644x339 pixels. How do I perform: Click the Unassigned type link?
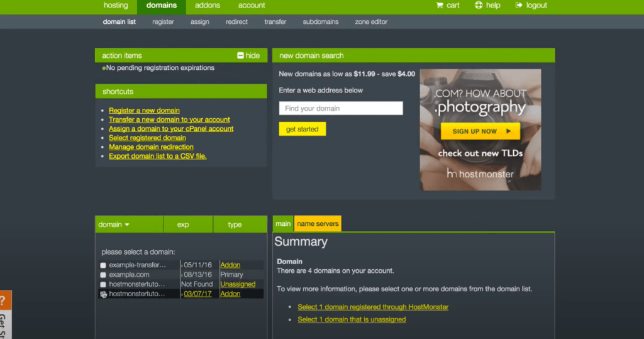238,284
